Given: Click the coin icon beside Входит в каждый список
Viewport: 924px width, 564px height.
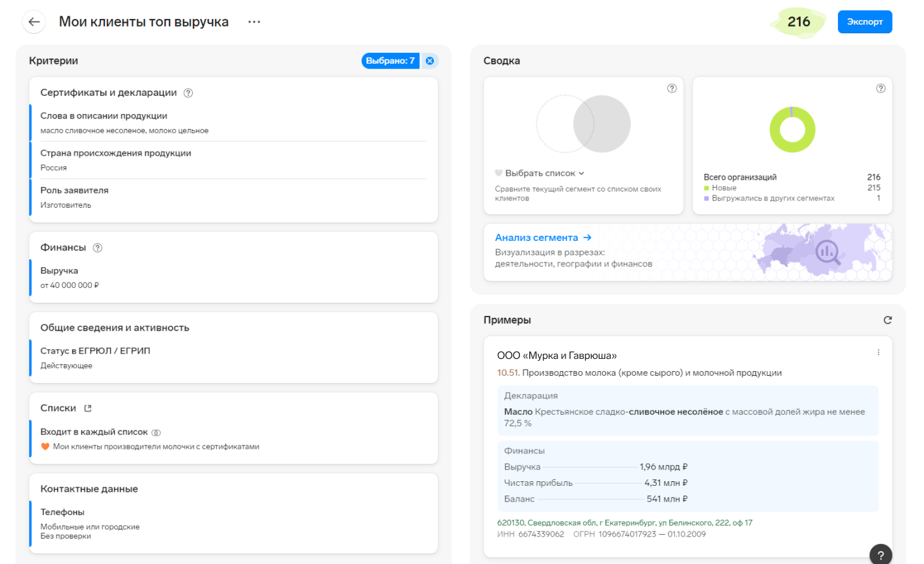Looking at the screenshot, I should click(x=156, y=432).
